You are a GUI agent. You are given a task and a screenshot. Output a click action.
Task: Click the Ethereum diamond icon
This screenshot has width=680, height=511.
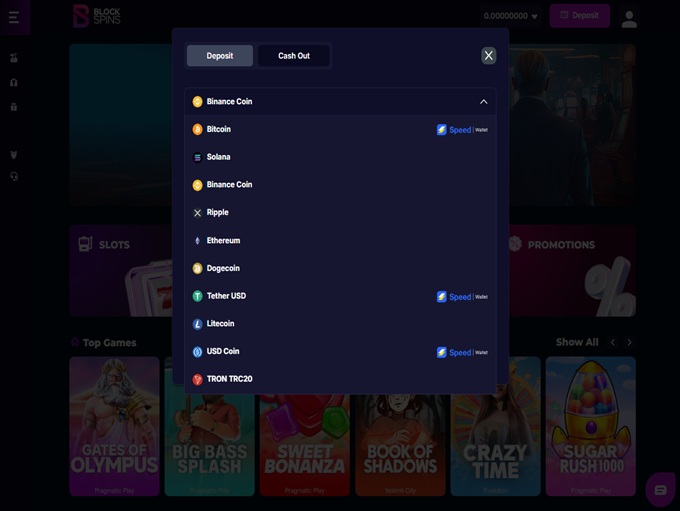click(197, 241)
